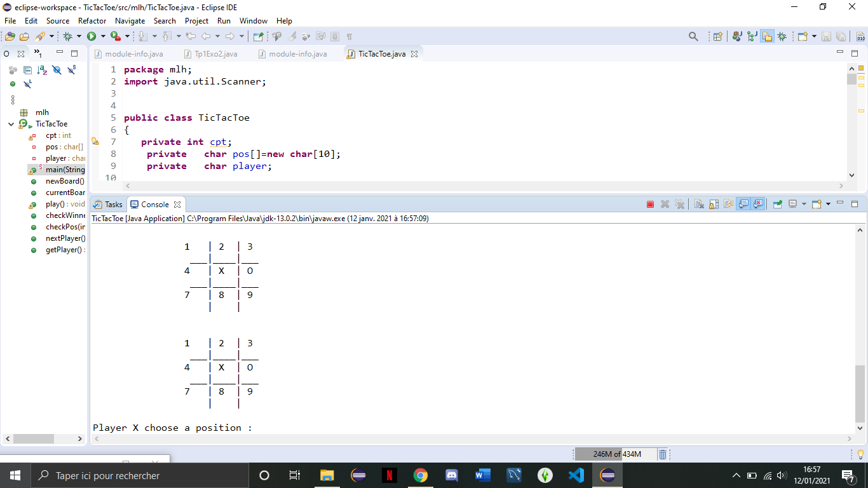Click the magnifier Quick Access search icon
Viewport: 868px width, 488px height.
click(x=693, y=37)
